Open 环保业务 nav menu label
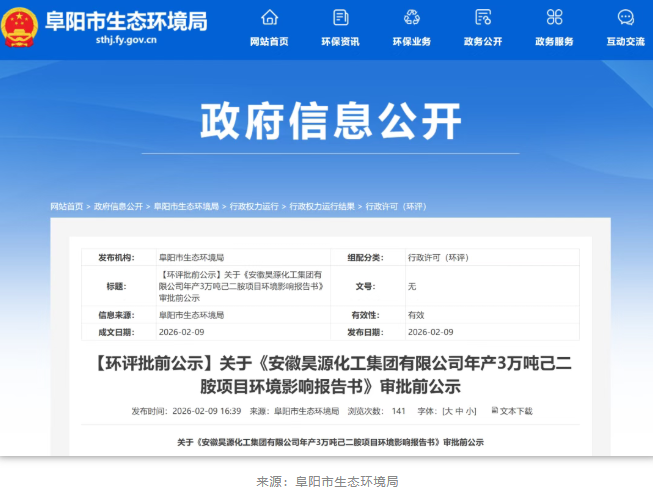This screenshot has width=653, height=494. coord(411,42)
